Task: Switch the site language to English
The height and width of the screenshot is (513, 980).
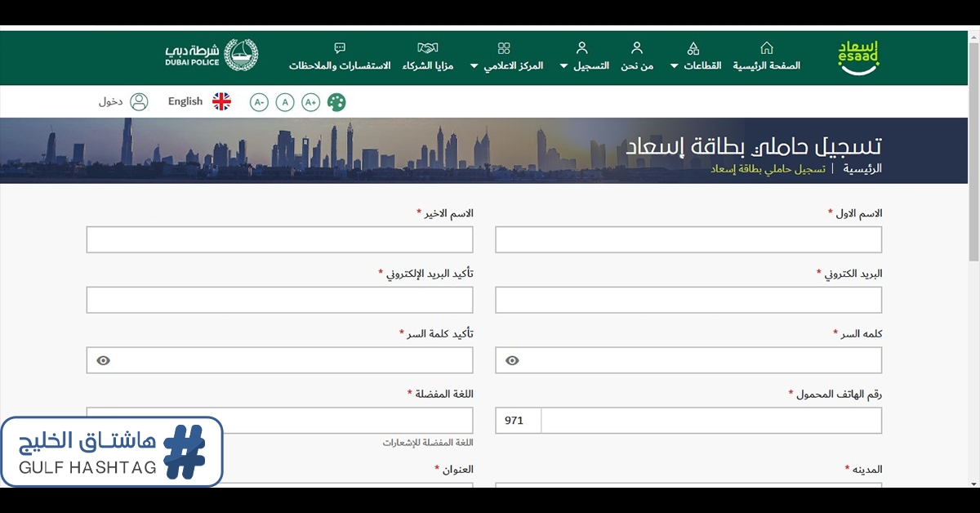Action: tap(185, 102)
